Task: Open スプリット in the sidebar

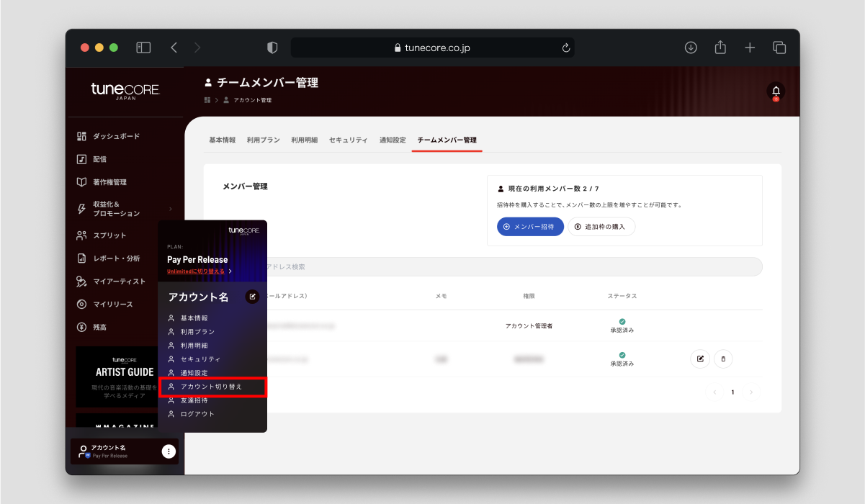Action: coord(102,235)
